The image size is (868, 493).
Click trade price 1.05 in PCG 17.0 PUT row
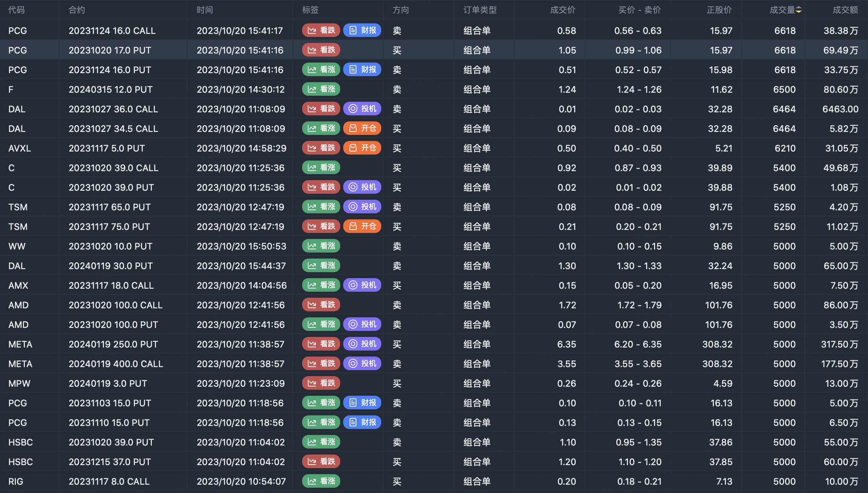pyautogui.click(x=567, y=50)
